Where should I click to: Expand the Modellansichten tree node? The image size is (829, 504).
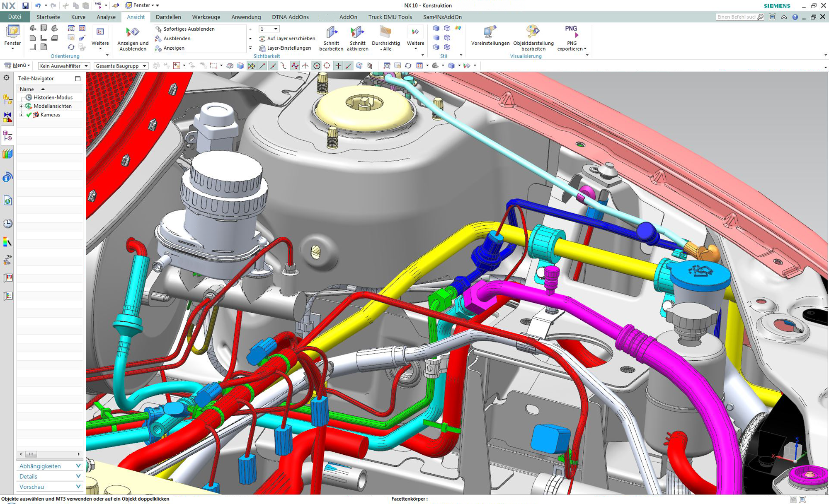21,106
